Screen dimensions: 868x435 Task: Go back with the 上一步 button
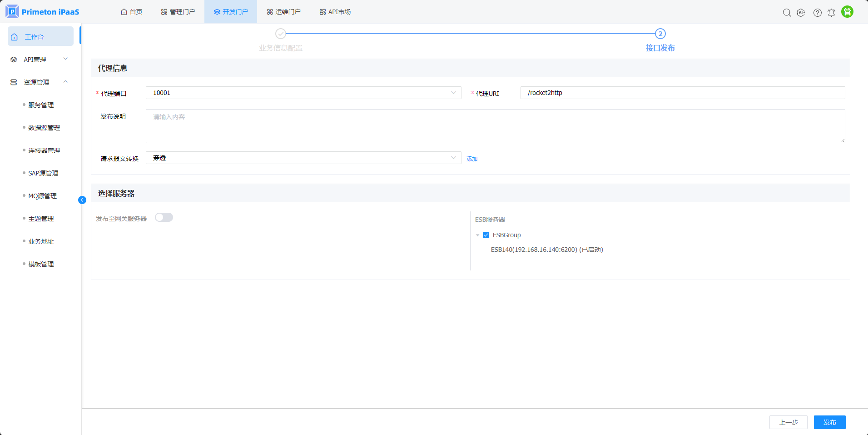coord(788,422)
